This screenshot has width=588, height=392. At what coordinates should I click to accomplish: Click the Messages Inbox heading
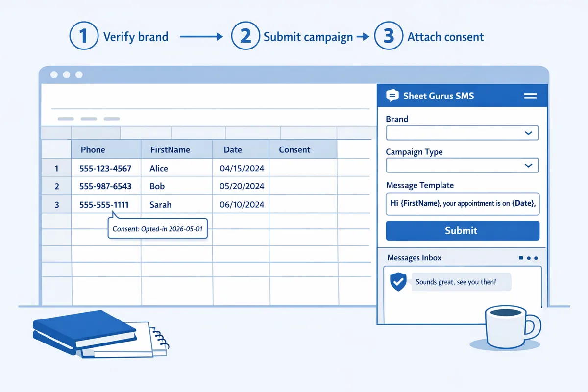tap(414, 258)
